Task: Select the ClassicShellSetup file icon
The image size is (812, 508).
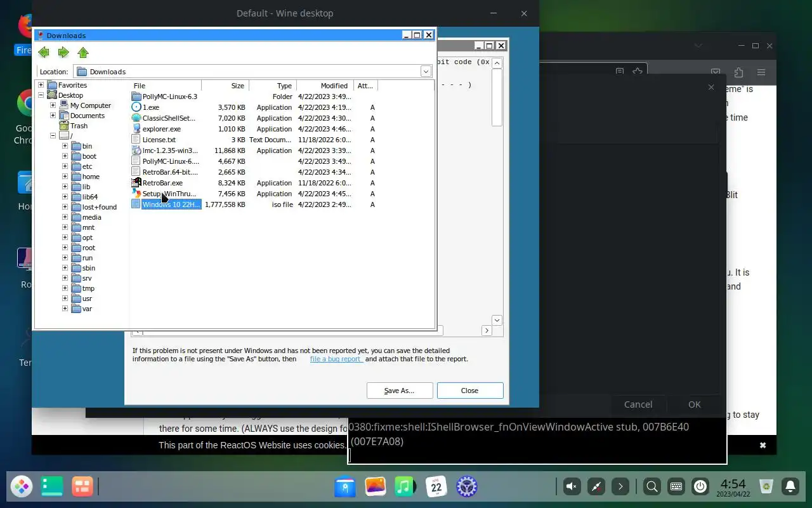Action: point(136,118)
